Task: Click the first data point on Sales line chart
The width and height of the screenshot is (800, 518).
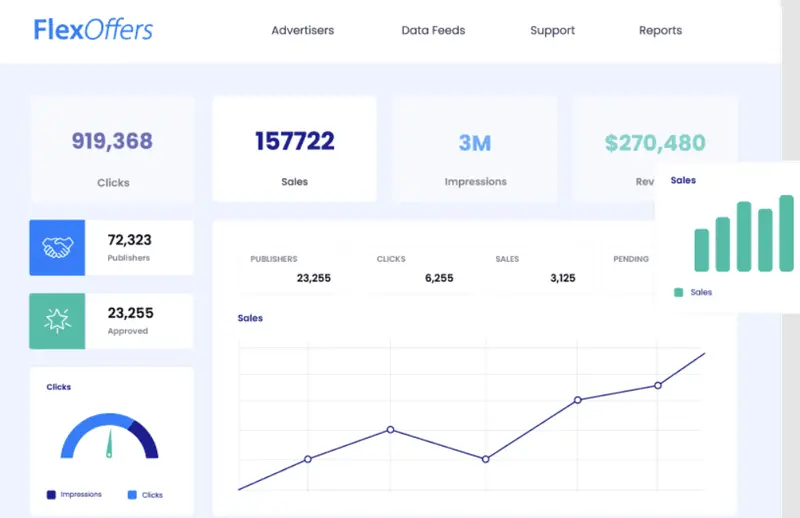Action: 307,459
